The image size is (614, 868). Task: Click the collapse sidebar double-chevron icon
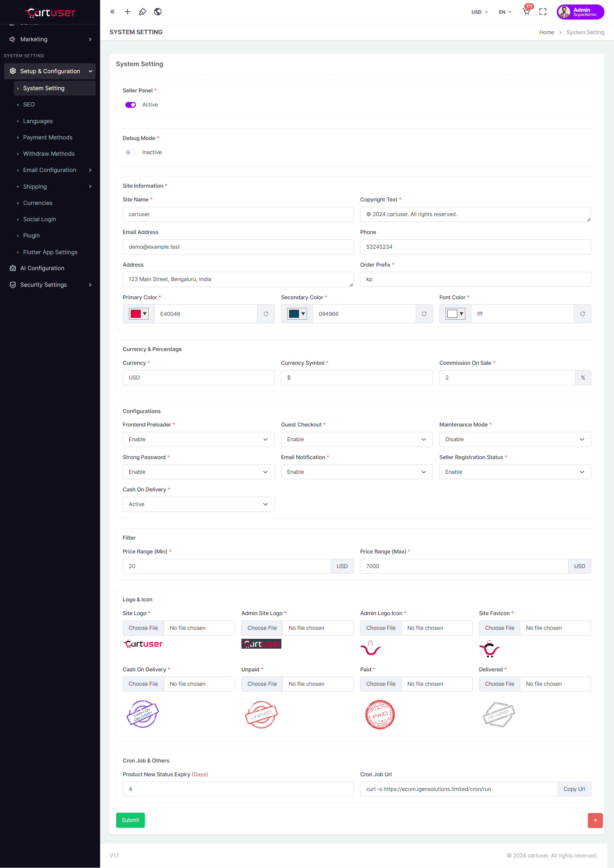coord(112,12)
